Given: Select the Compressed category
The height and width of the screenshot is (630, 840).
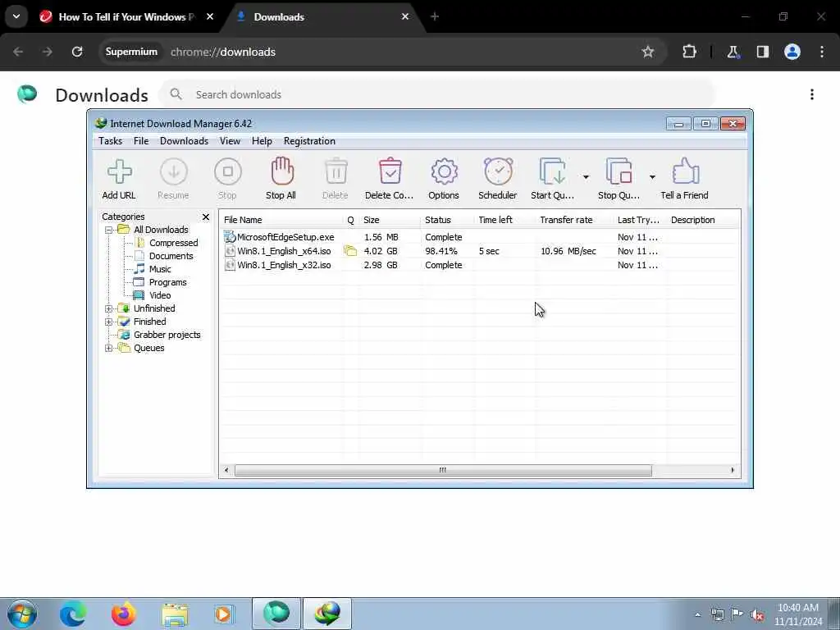Looking at the screenshot, I should point(173,243).
